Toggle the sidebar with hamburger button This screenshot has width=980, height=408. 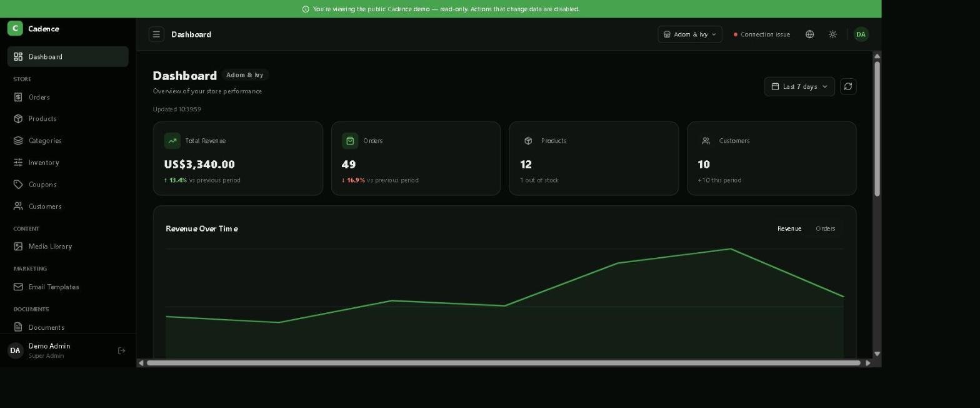(x=156, y=34)
